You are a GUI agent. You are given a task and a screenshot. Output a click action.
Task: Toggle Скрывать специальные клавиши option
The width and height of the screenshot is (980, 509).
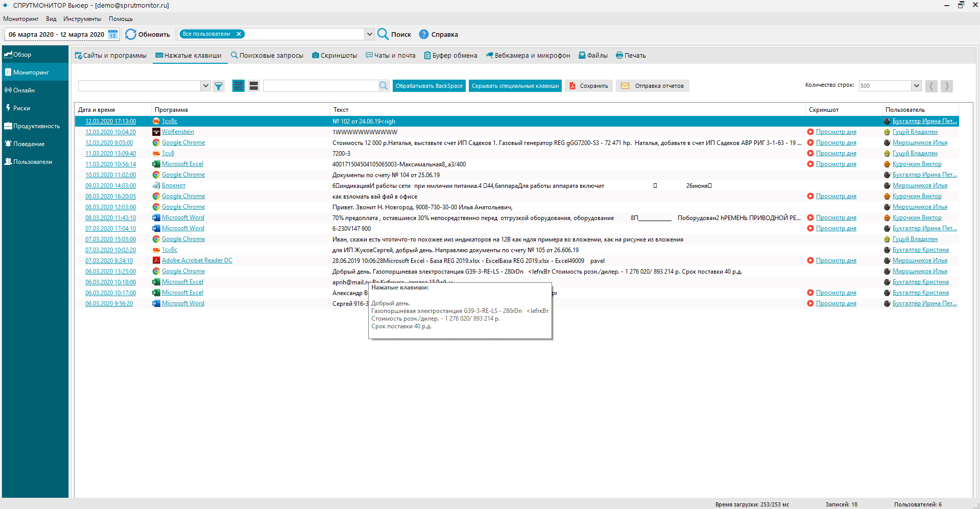515,86
